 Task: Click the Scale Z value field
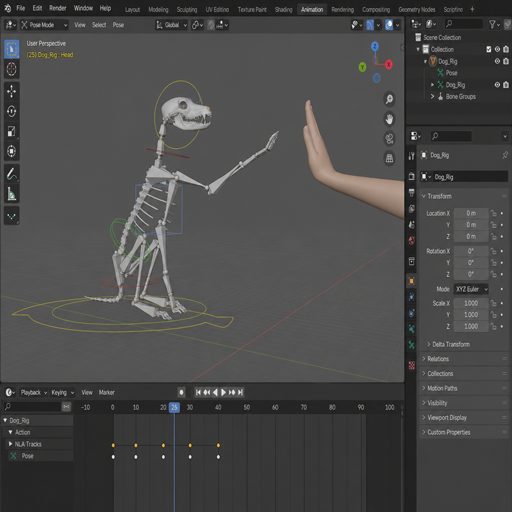pos(471,326)
